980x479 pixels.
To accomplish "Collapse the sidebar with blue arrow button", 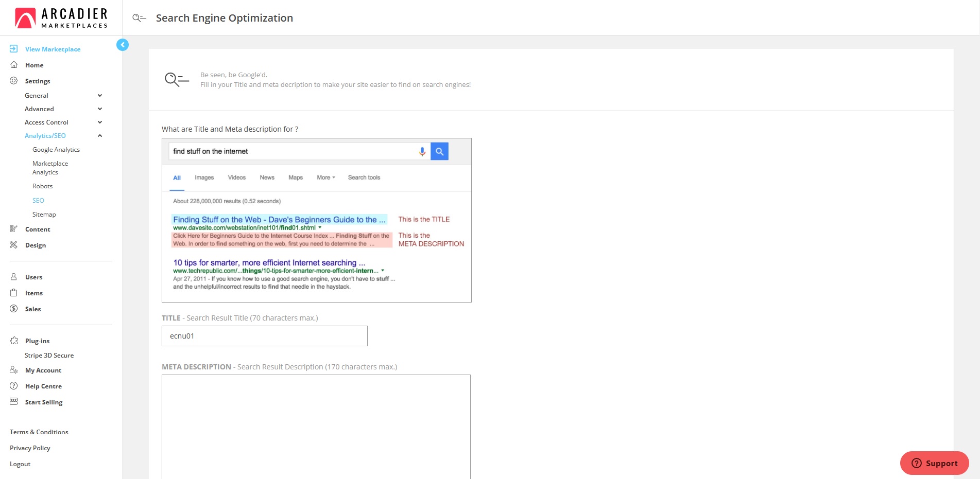I will coord(123,45).
